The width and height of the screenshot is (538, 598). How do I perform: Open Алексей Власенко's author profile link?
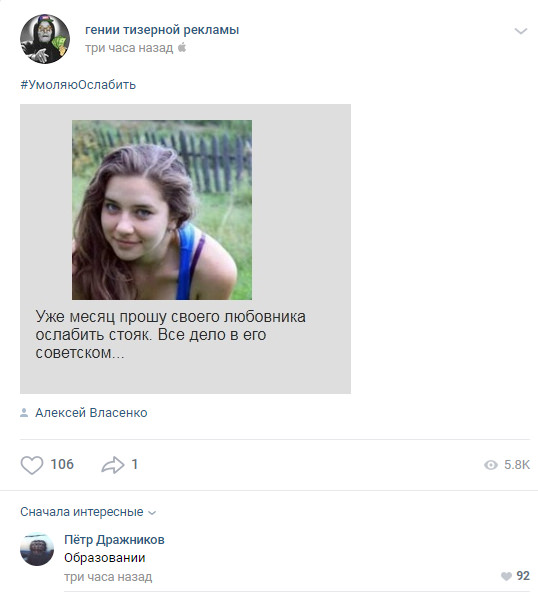(x=91, y=413)
